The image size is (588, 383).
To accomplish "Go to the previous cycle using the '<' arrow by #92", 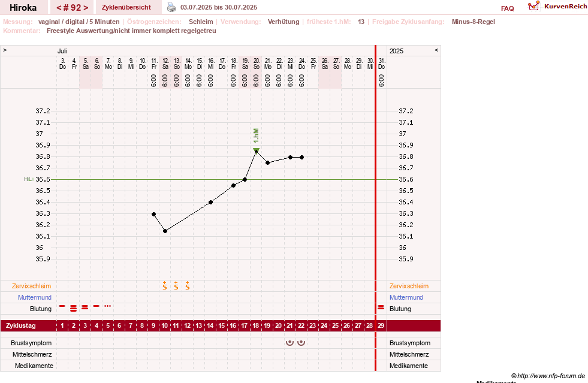I will 59,8.
